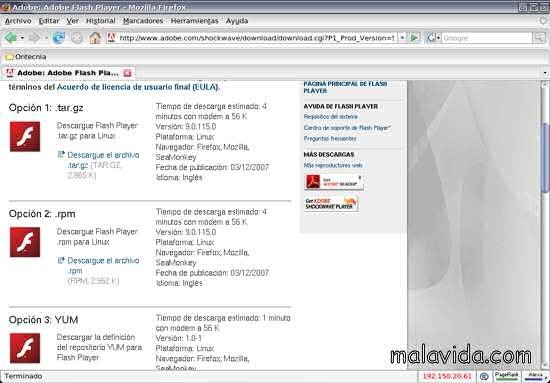Reload the page with the refresh icon
Viewport: 550px width, 383px height.
[x=59, y=38]
